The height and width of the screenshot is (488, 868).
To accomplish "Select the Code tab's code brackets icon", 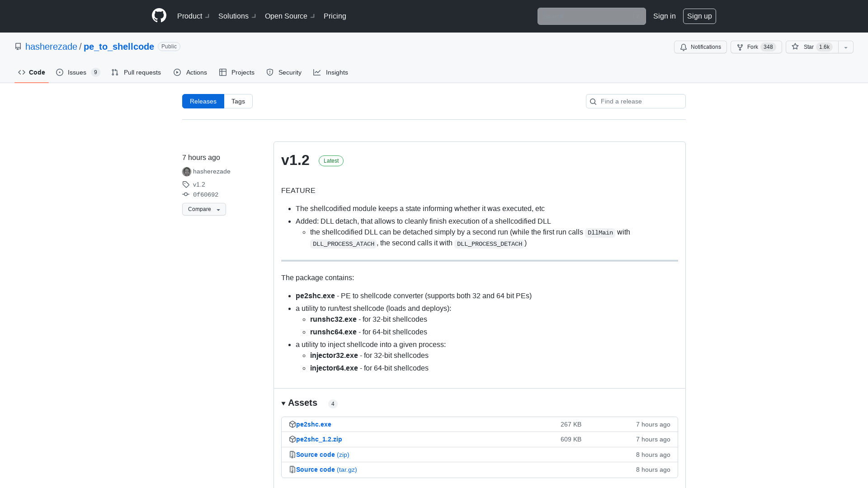I will tap(22, 72).
